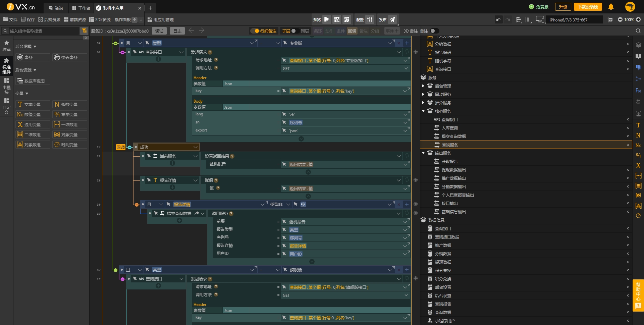The image size is (644, 325).
Task: Expand the 后台管理 service folder
Action: [x=423, y=86]
